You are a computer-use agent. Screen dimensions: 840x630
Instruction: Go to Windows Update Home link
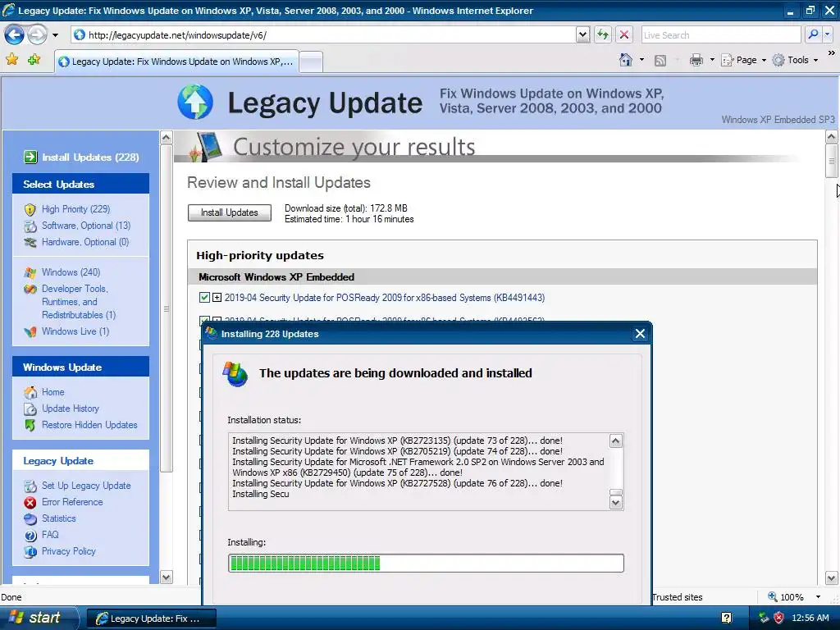click(53, 392)
